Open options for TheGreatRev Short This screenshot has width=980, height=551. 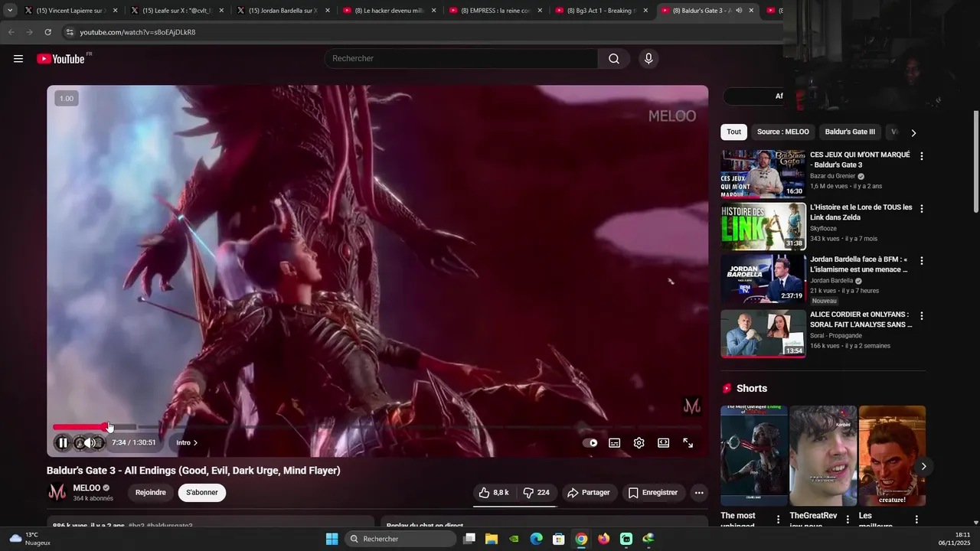tap(848, 520)
